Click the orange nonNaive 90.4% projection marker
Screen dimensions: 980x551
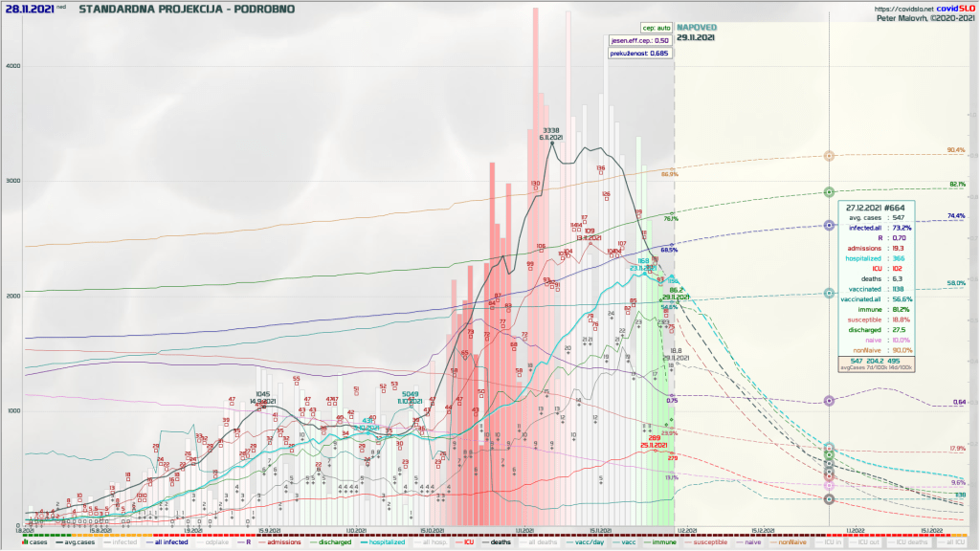coord(830,156)
